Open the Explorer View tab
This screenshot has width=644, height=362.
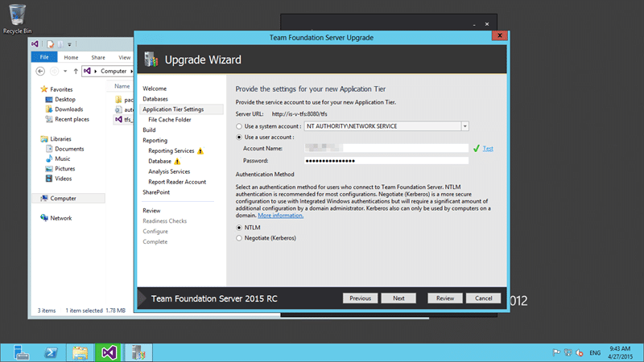click(124, 57)
